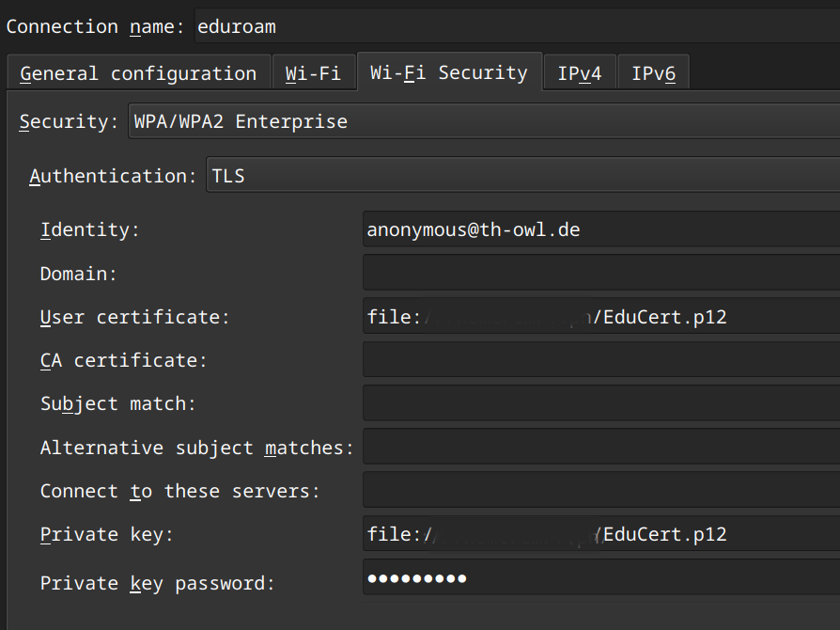Viewport: 840px width, 630px height.
Task: Go to the IPv4 tab
Action: tap(580, 73)
